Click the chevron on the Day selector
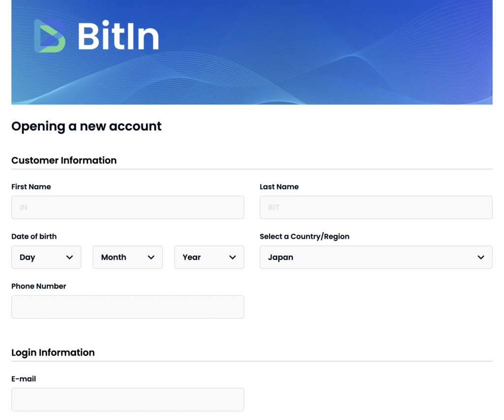The image size is (504, 420). [x=69, y=257]
